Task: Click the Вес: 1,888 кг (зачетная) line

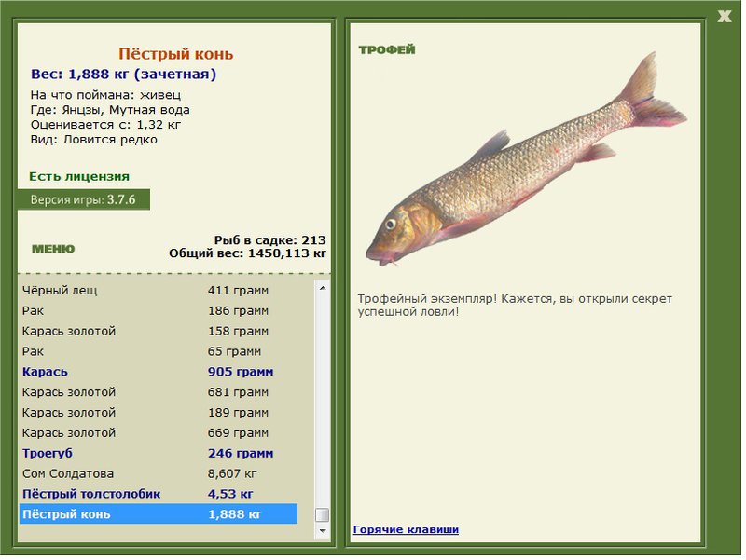Action: pos(123,75)
